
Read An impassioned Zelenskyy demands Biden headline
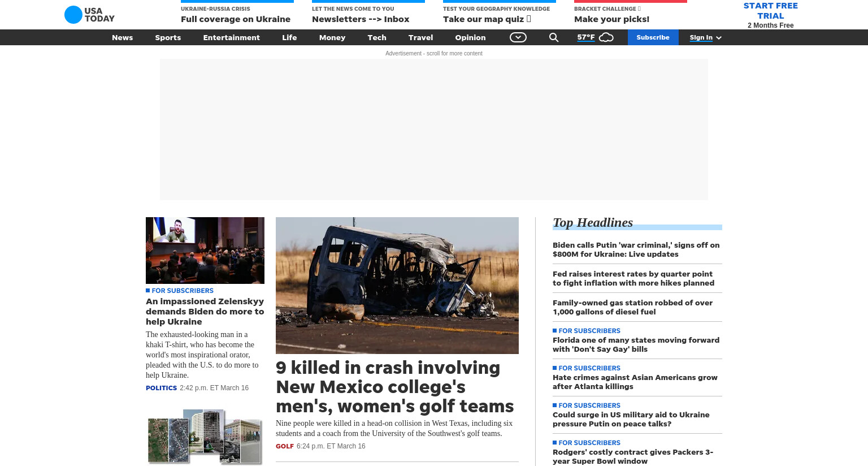coord(205,311)
